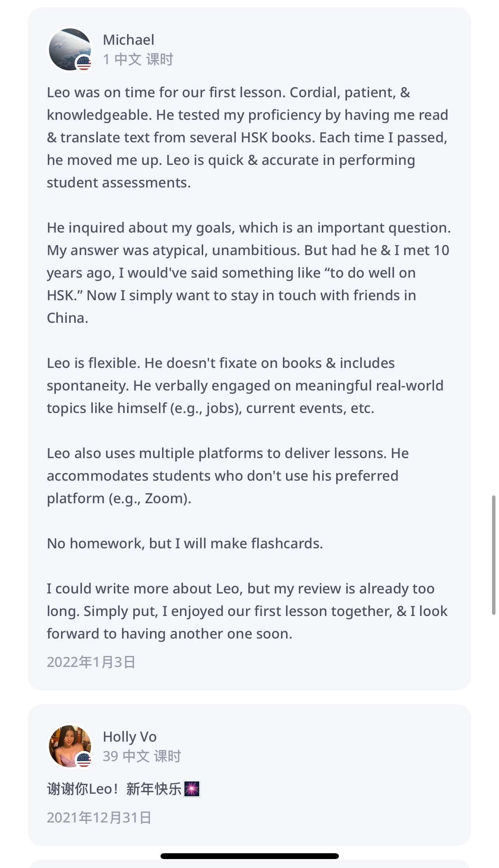Tap the "1 中文 课时" lesson count

(138, 59)
